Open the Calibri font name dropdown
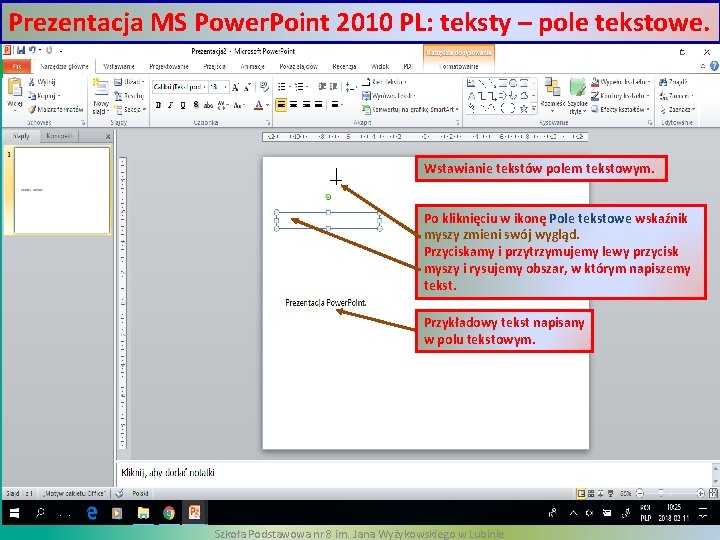The height and width of the screenshot is (540, 720). (x=204, y=87)
